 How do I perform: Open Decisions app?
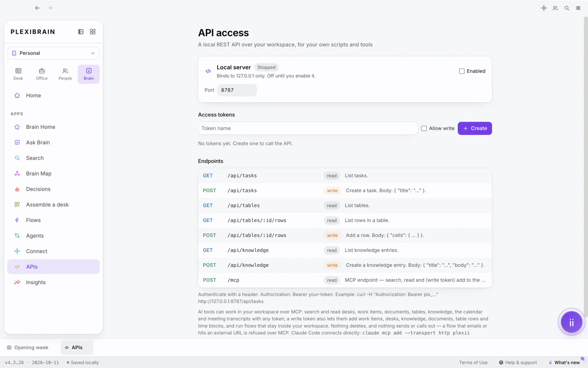[x=53, y=189]
